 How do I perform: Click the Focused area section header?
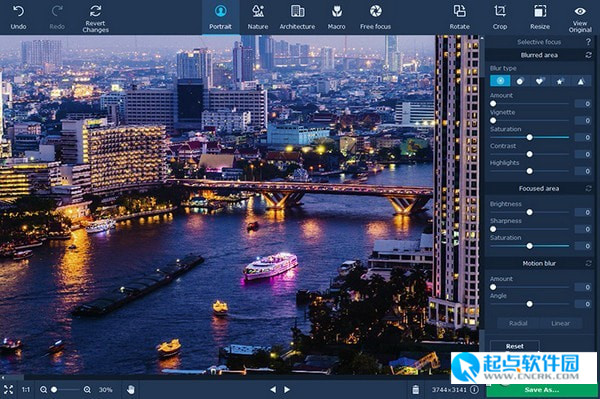point(539,188)
